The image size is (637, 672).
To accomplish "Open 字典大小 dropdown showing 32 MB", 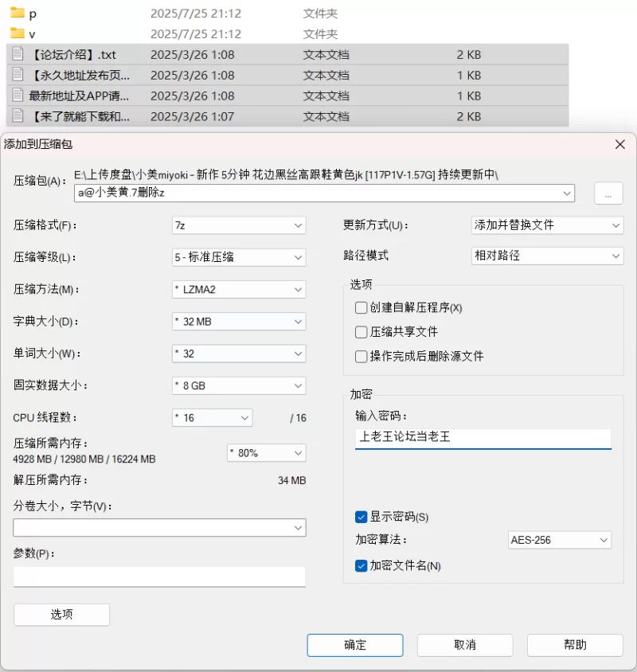I will (x=239, y=322).
